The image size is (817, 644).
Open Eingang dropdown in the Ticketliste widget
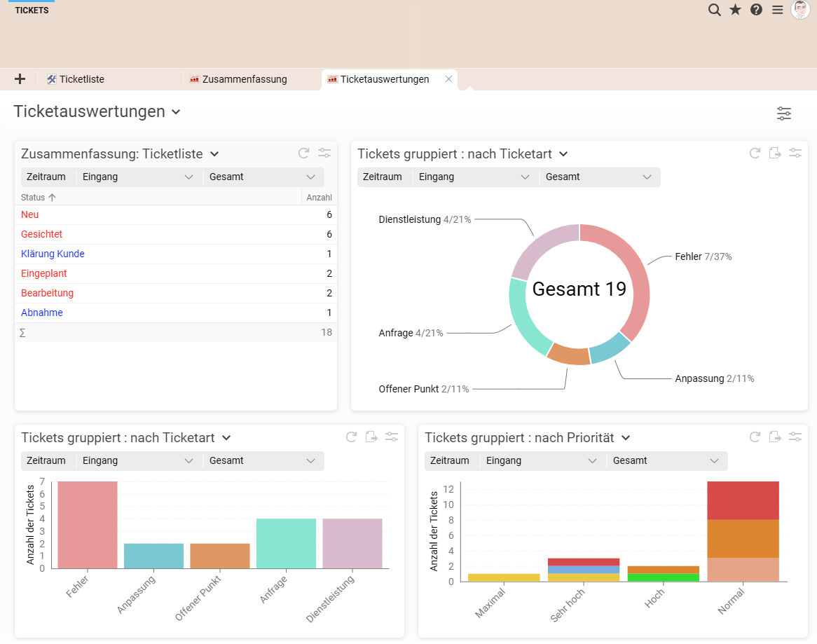click(138, 177)
